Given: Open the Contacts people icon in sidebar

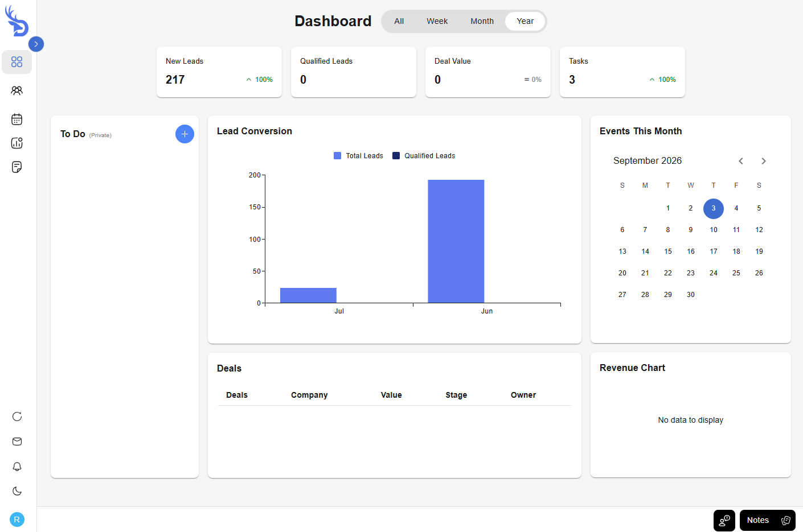Looking at the screenshot, I should click(17, 90).
